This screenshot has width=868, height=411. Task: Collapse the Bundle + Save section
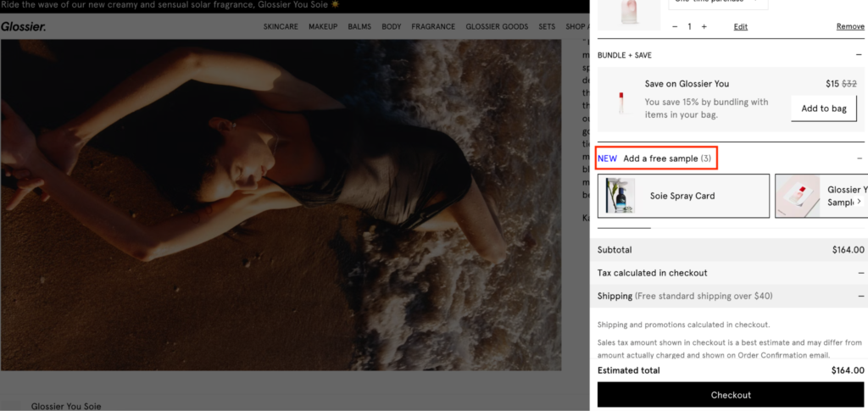pos(860,55)
